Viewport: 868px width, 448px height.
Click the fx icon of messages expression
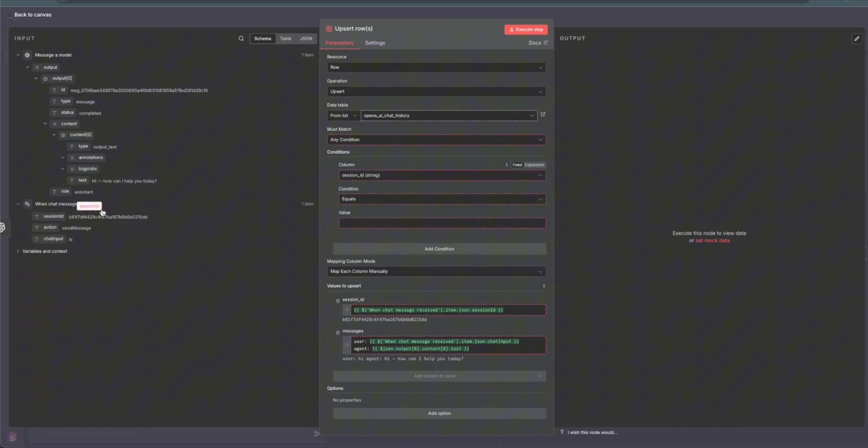click(x=347, y=345)
